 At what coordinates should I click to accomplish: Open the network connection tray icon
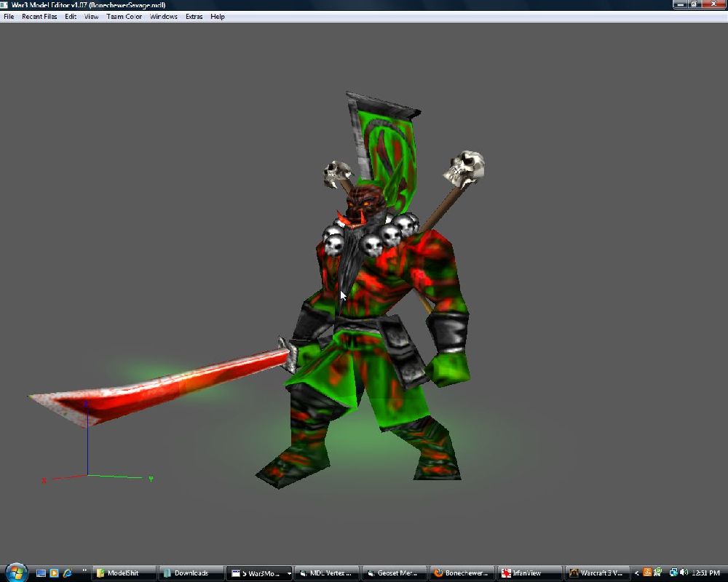tap(673, 573)
